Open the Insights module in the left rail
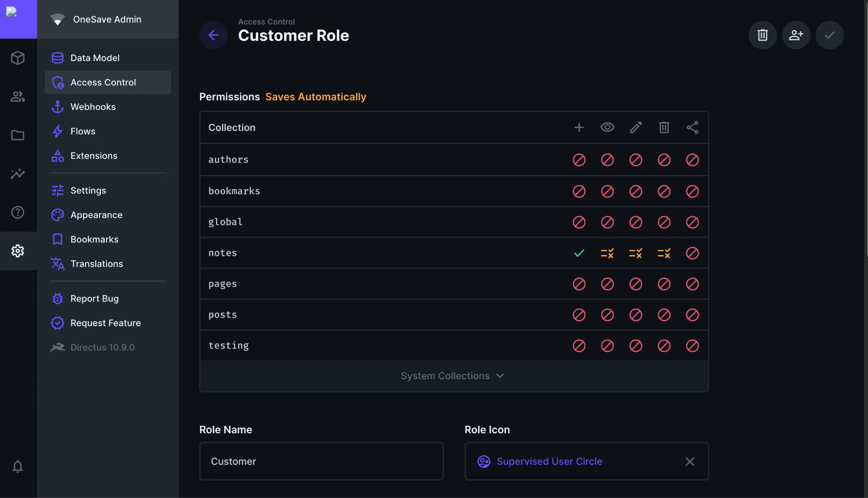 (17, 174)
